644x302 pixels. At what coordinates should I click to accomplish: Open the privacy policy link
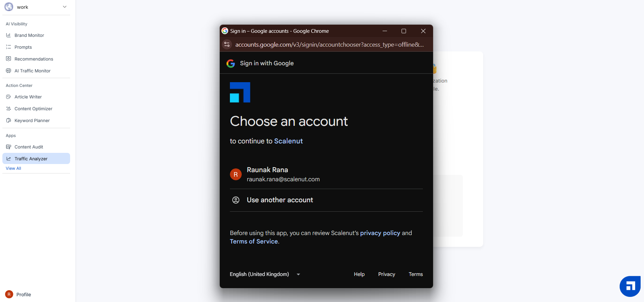click(380, 233)
